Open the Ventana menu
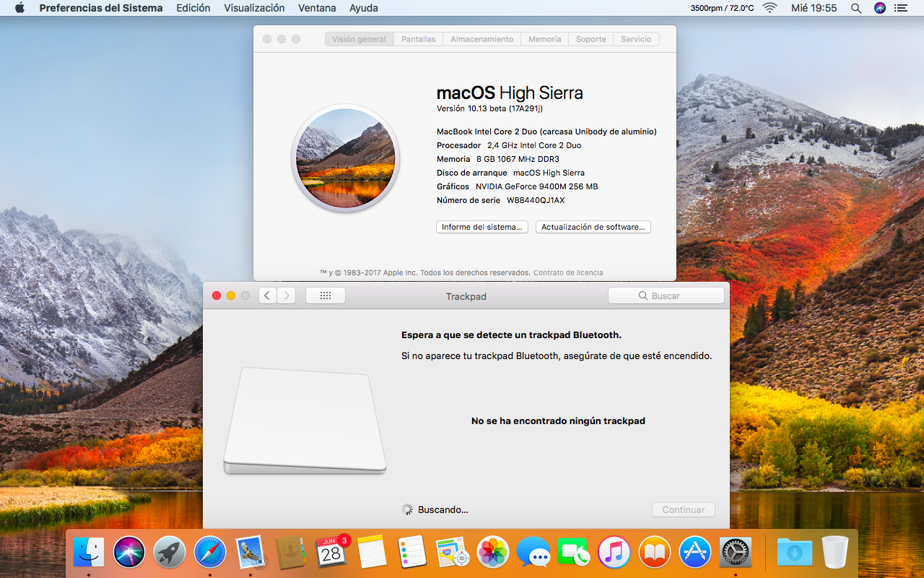Screen dimensions: 924x578 pyautogui.click(x=317, y=8)
